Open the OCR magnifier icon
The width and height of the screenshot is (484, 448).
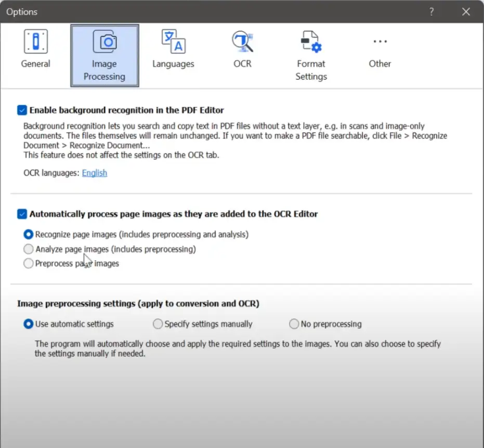click(x=242, y=42)
